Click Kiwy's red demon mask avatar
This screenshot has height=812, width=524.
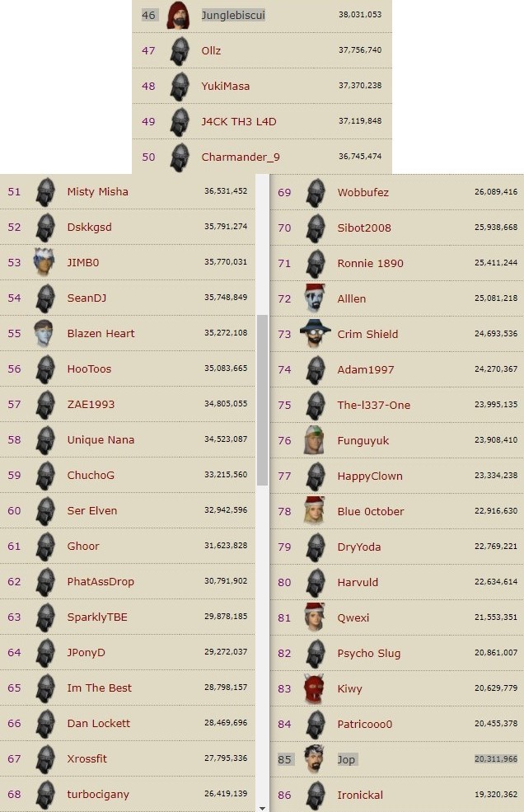tap(314, 688)
